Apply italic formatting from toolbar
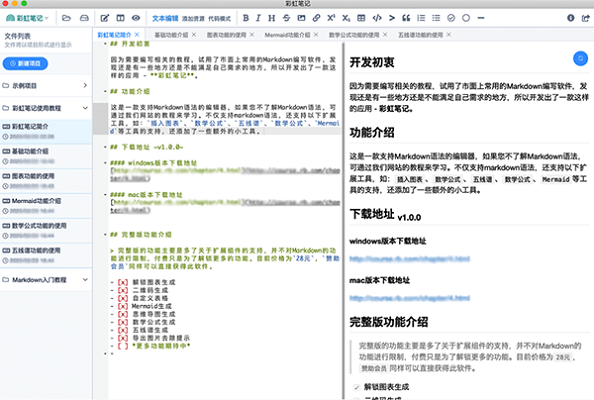 tap(258, 18)
